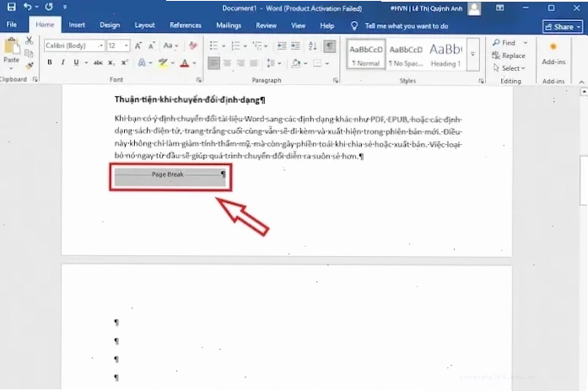Apply the Heading 1 style
The width and height of the screenshot is (588, 391).
pyautogui.click(x=445, y=55)
